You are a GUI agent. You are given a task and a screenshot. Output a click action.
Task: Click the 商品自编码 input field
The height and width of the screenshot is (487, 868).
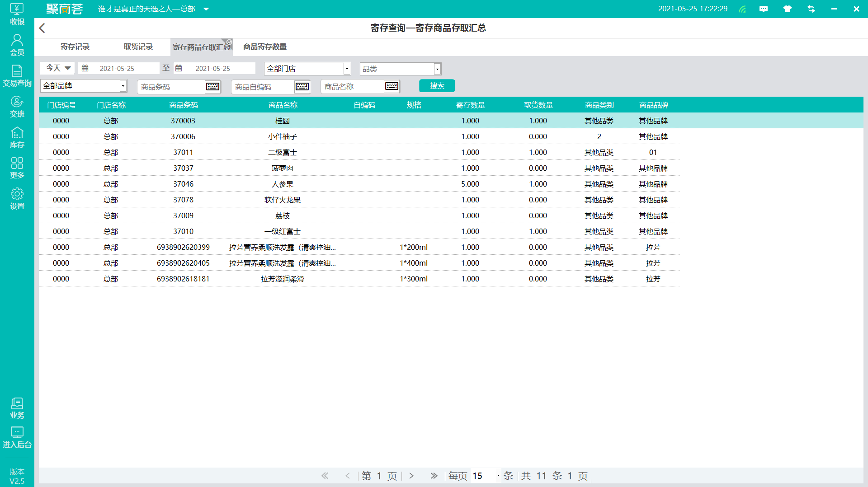pyautogui.click(x=263, y=87)
